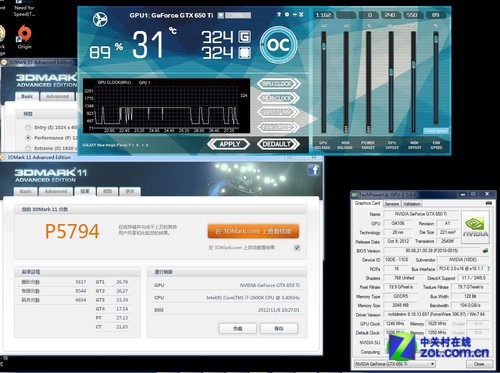Click the 31 °C temperature readout
This screenshot has width=500, height=373.
coord(154,44)
